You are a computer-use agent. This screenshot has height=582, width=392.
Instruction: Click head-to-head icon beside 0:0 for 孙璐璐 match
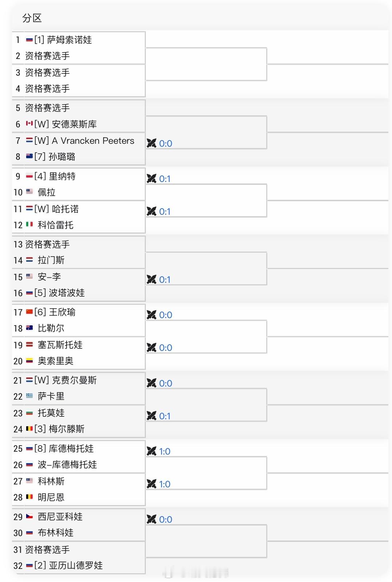(x=152, y=143)
